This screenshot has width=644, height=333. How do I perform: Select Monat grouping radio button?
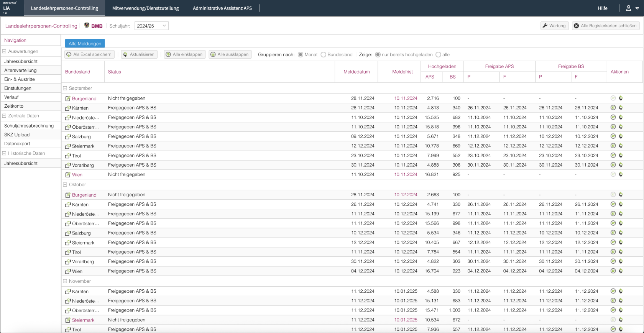point(301,55)
